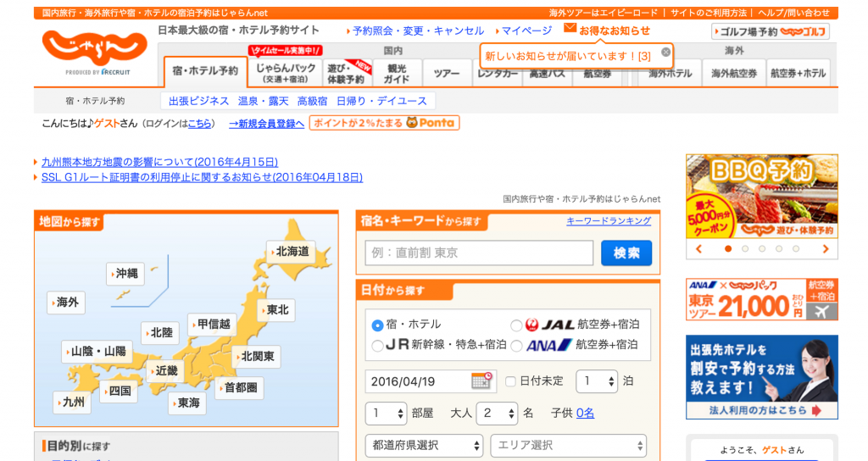The height and width of the screenshot is (461, 868).
Task: Toggle the 日付未定 checkbox
Action: coord(510,380)
